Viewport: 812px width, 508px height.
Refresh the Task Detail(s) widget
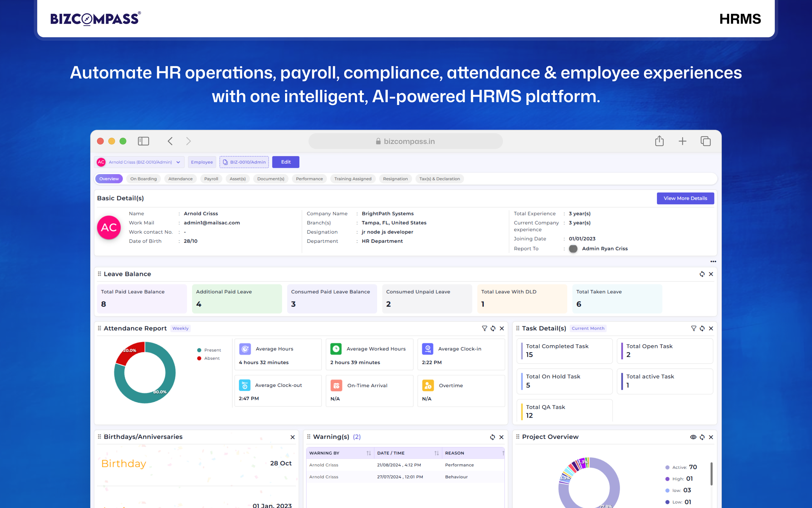pos(702,328)
